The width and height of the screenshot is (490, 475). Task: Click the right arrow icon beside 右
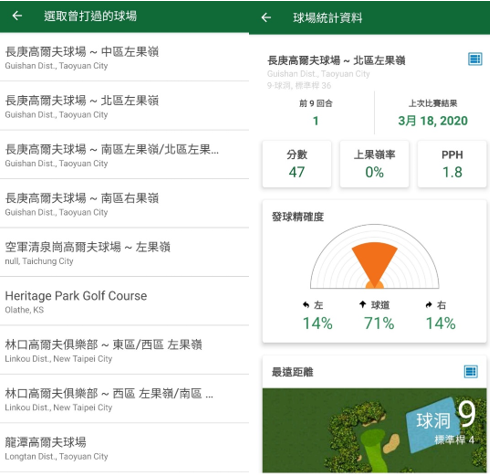[429, 304]
